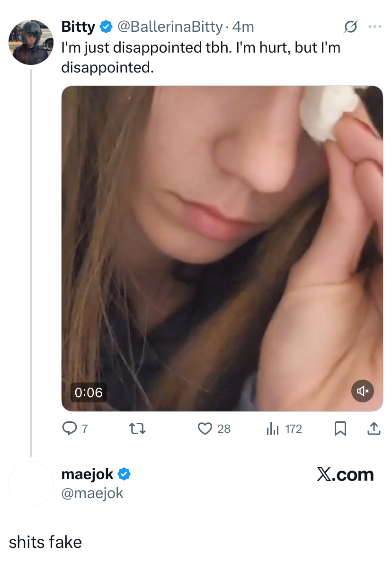This screenshot has width=392, height=564.
Task: Open maejok's blank profile avatar
Action: point(31,483)
